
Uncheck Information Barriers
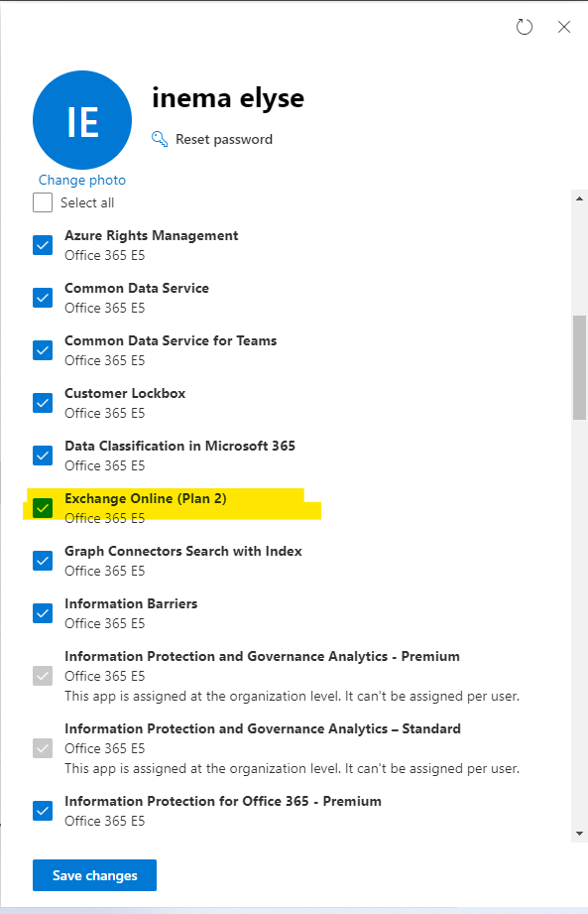[43, 613]
